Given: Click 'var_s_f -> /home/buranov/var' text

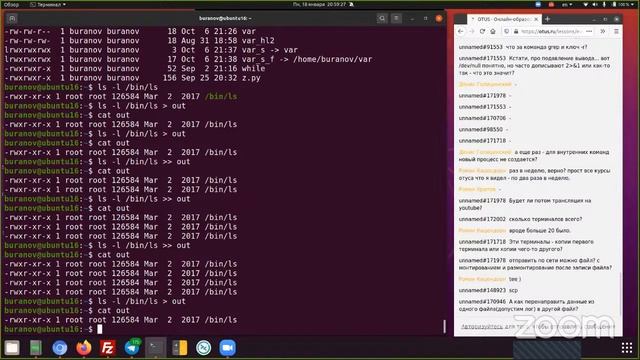Looking at the screenshot, I should tap(307, 59).
